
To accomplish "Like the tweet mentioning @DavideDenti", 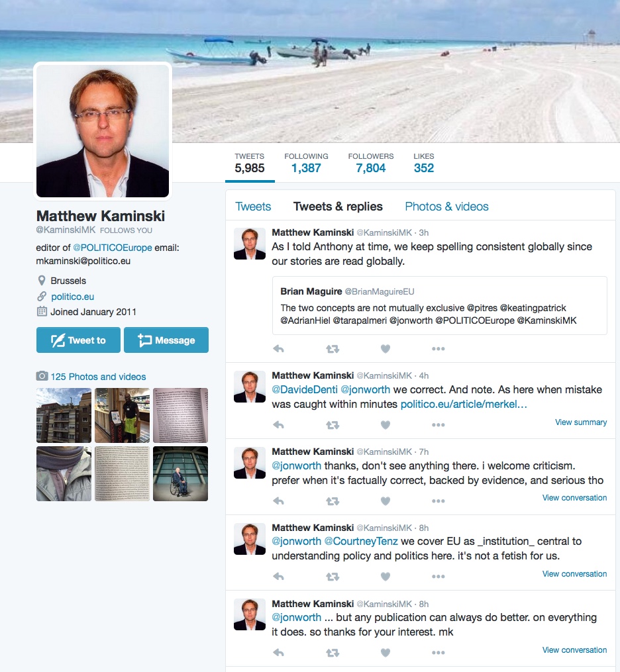I will [x=386, y=425].
